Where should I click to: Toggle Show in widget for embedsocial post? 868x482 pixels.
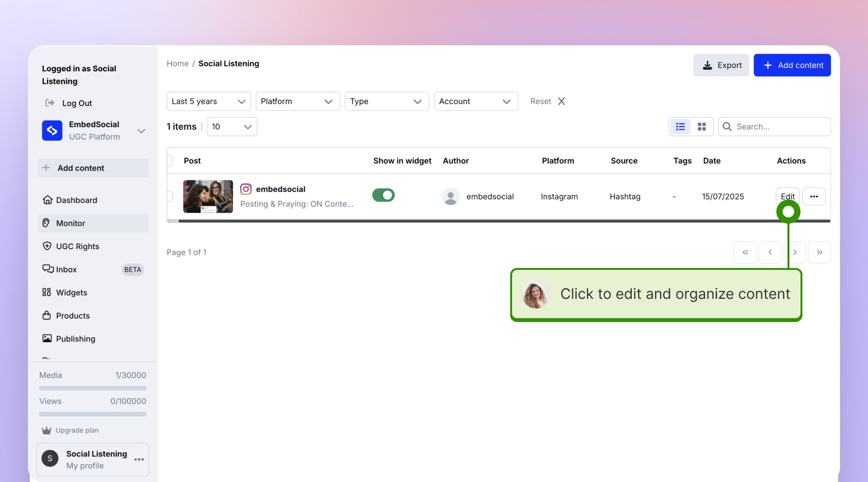click(383, 195)
